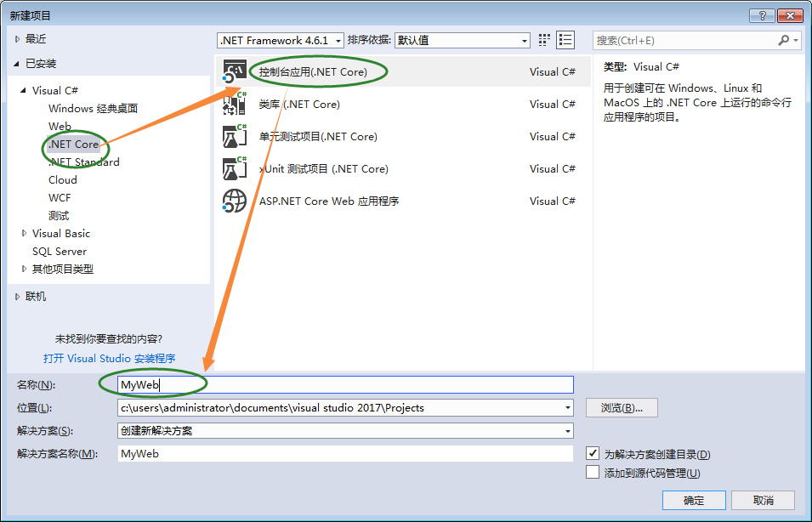
Task: Click Visual C# label in 类库 row
Action: click(552, 104)
